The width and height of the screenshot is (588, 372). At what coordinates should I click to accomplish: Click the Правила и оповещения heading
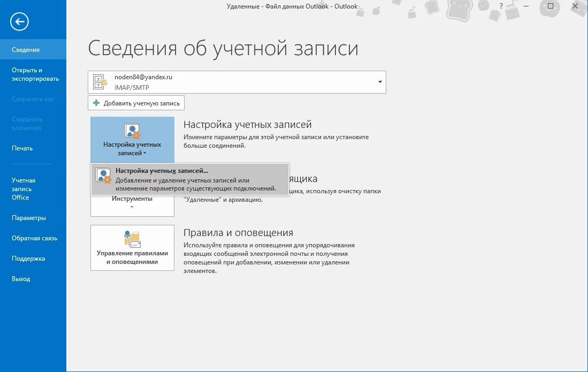click(238, 232)
